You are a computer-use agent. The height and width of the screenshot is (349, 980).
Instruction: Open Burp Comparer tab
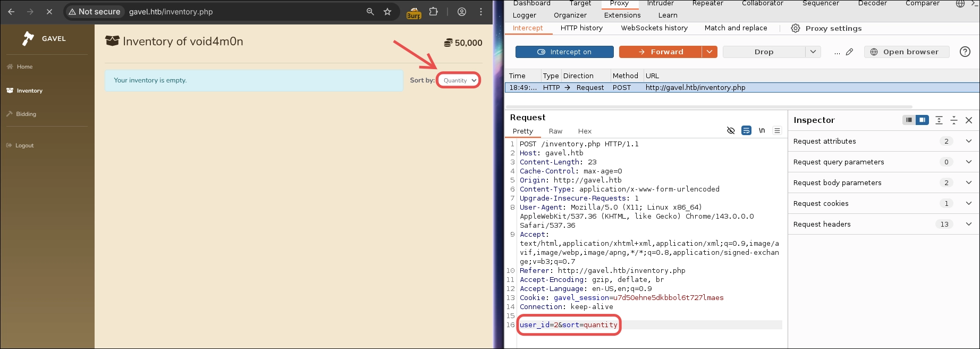click(922, 3)
